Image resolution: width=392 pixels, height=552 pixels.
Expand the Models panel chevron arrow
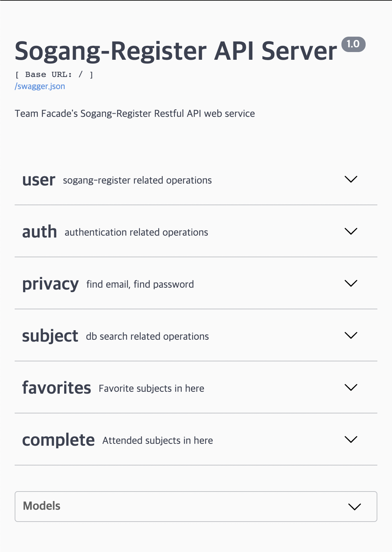pyautogui.click(x=355, y=507)
